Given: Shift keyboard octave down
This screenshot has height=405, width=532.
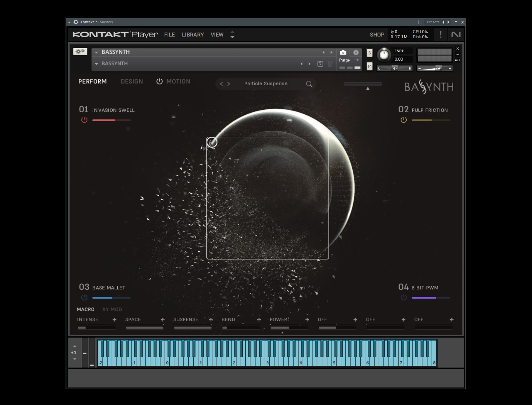Looking at the screenshot, I should (75, 359).
